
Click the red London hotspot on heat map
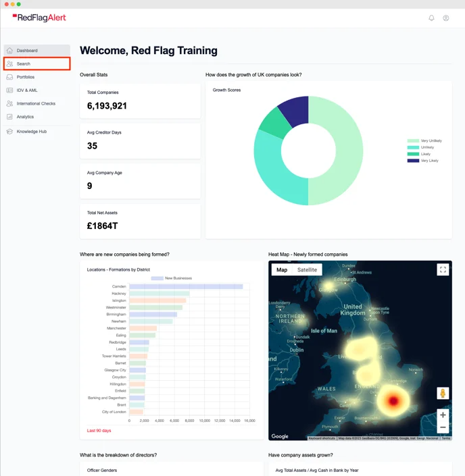[x=393, y=401]
